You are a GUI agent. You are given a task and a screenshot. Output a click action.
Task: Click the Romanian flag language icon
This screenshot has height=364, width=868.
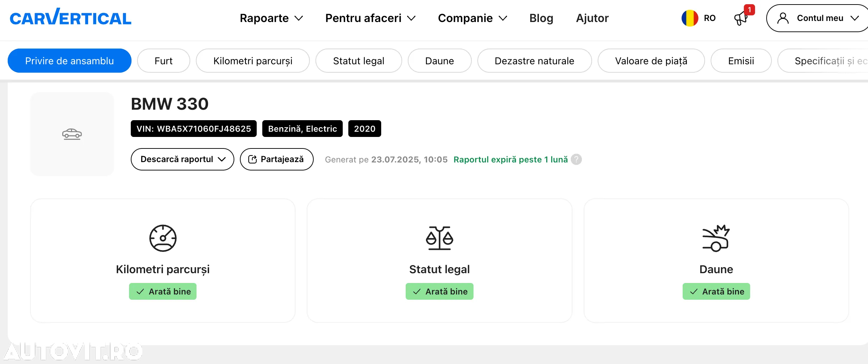click(x=690, y=18)
